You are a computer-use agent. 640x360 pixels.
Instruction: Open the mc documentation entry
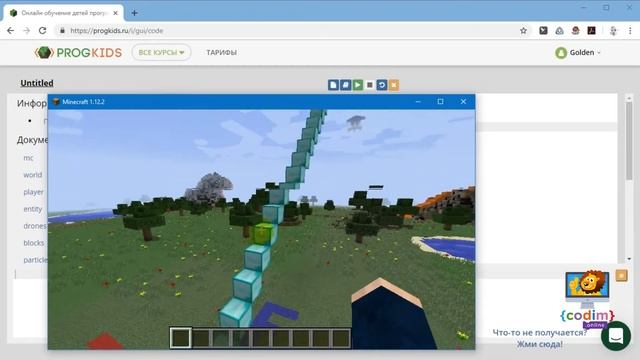tap(28, 158)
